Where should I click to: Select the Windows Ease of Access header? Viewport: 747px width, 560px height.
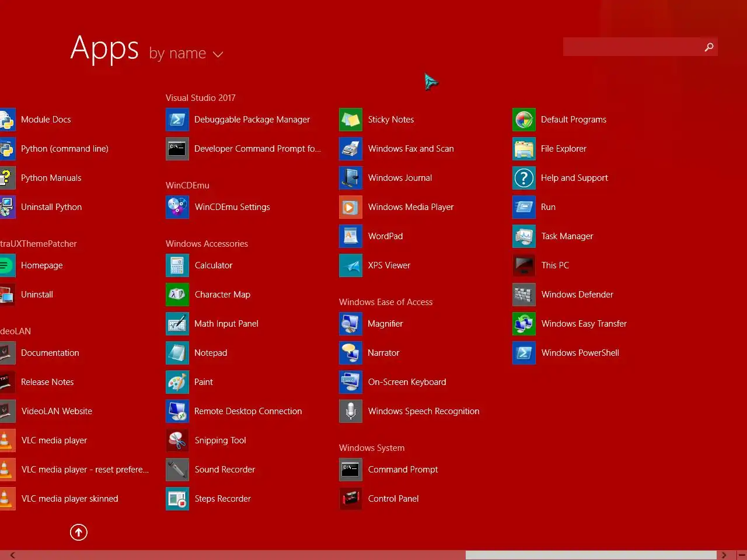pos(386,302)
